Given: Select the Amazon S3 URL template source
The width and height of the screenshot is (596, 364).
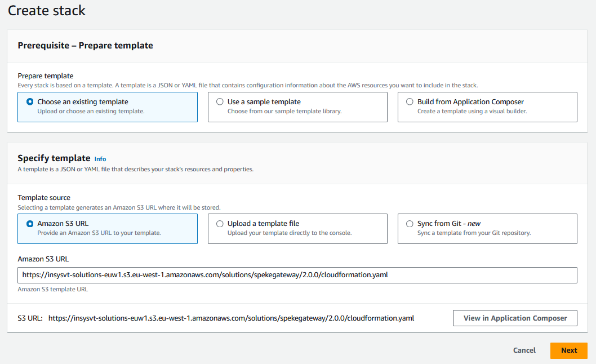Looking at the screenshot, I should coord(30,224).
